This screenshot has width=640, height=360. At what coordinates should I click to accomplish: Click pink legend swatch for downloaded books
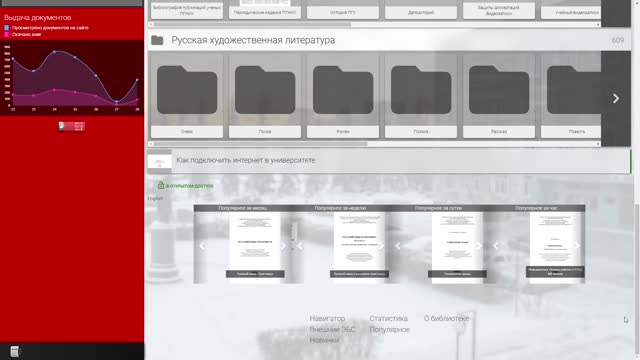tap(6, 34)
